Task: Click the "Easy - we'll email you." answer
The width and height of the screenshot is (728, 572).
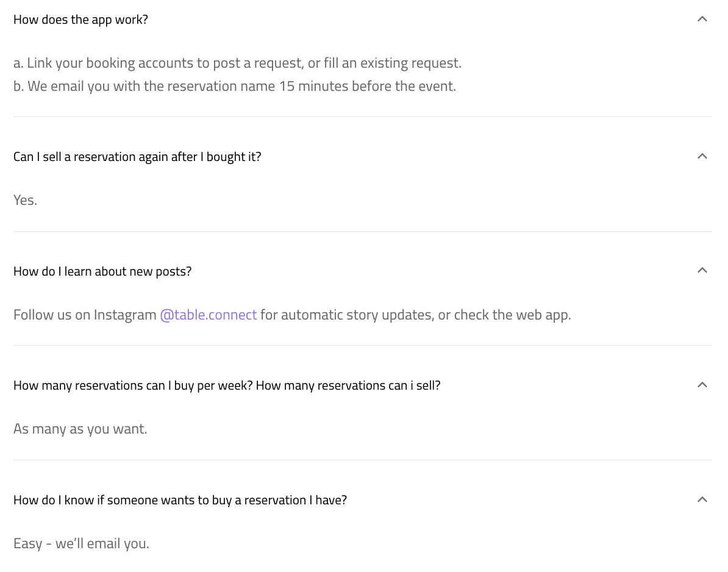Action: pos(81,543)
